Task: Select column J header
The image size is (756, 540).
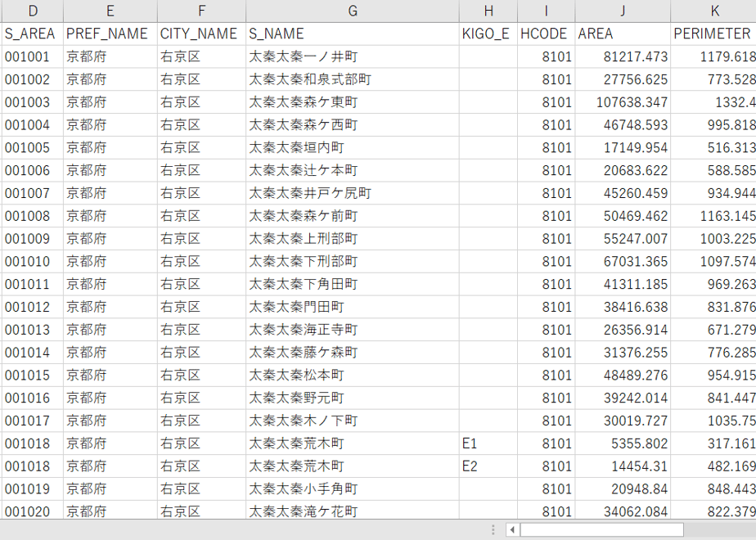Action: coord(623,11)
